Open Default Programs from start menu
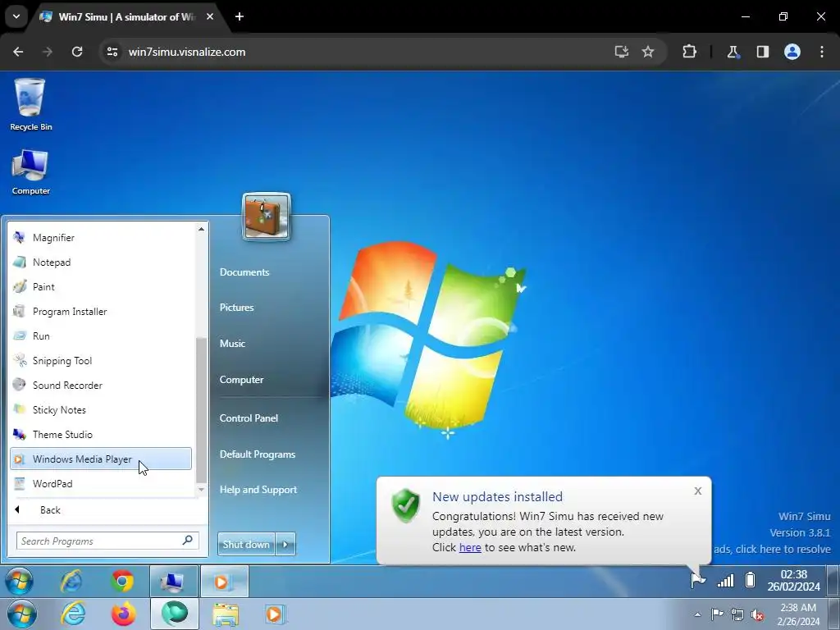This screenshot has height=630, width=840. click(x=258, y=454)
